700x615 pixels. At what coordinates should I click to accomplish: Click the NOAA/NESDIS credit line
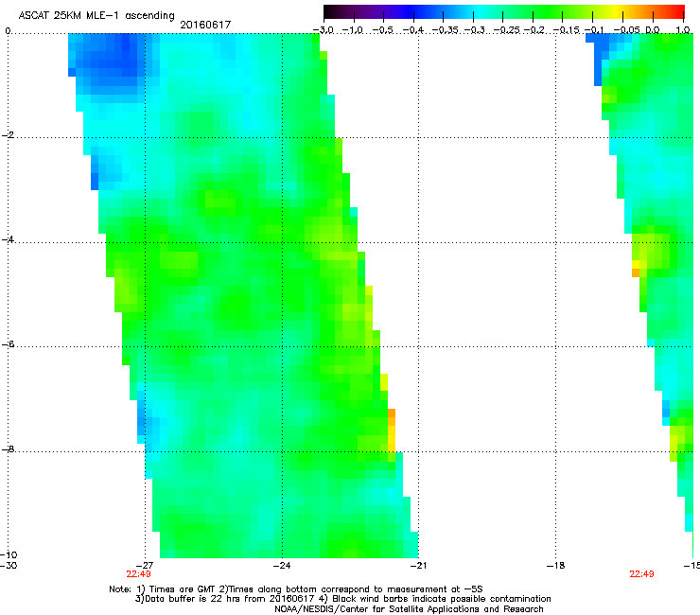(x=409, y=609)
